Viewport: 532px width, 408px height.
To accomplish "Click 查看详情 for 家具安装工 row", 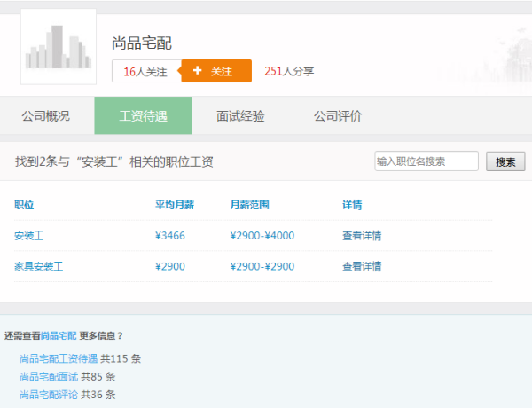I will (x=362, y=266).
